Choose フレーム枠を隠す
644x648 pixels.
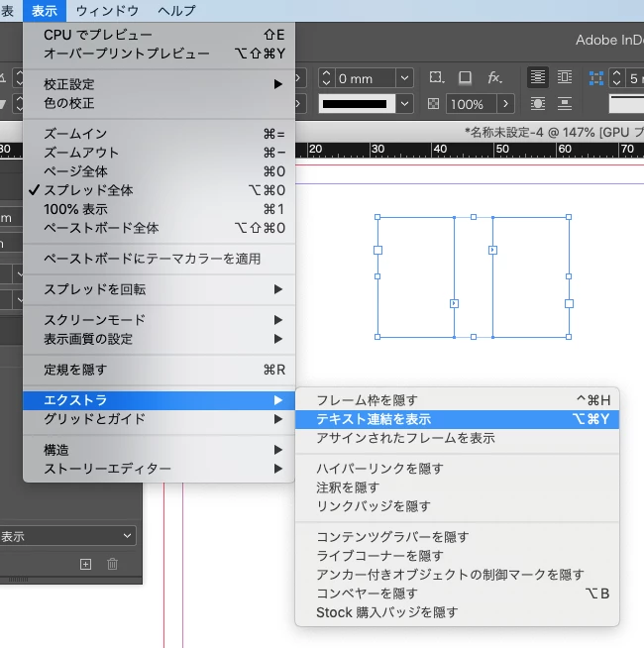457,400
